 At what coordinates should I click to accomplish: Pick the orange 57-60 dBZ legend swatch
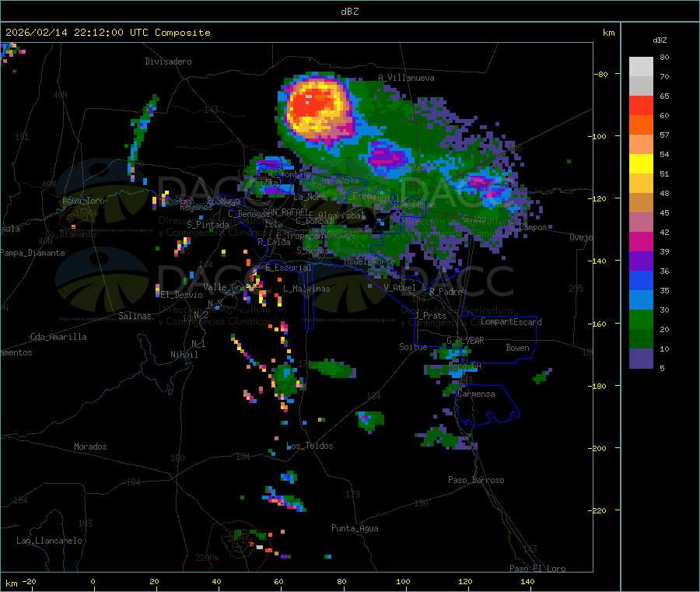pyautogui.click(x=641, y=125)
